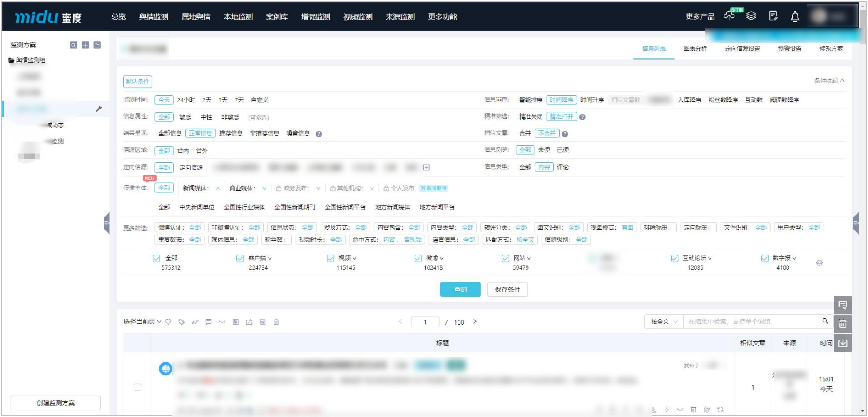The height and width of the screenshot is (417, 868).
Task: Open the folder icon next to 监测方案
Action: point(97,45)
